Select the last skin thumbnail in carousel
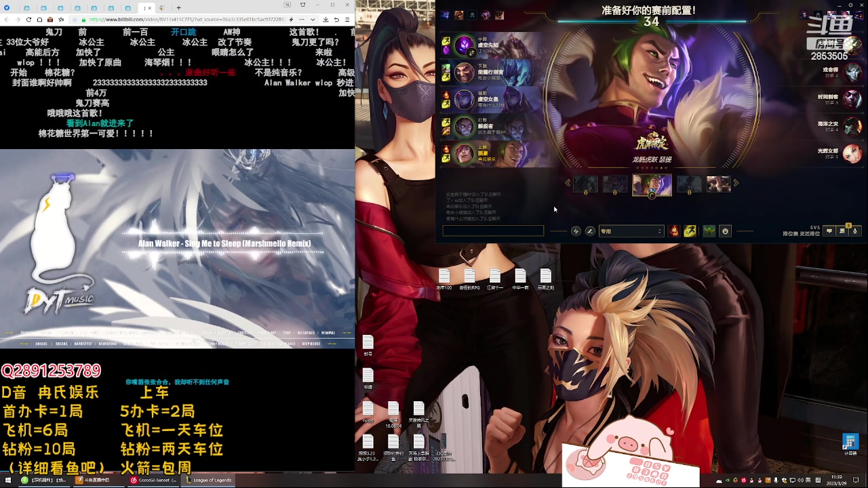Viewport: 868px width, 488px height. (x=718, y=184)
